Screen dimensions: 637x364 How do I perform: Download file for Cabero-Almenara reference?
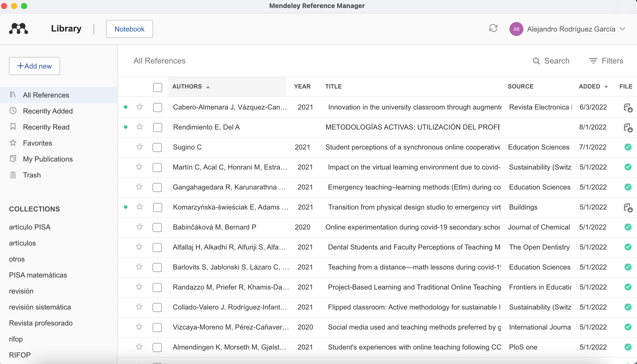pyautogui.click(x=628, y=108)
